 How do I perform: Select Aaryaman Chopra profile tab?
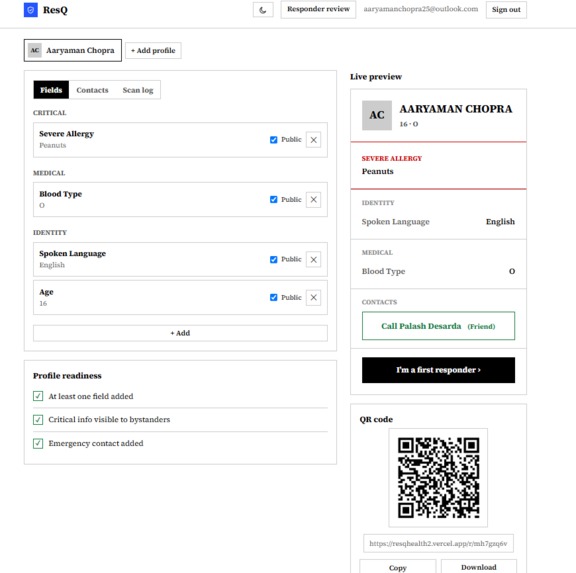coord(73,50)
